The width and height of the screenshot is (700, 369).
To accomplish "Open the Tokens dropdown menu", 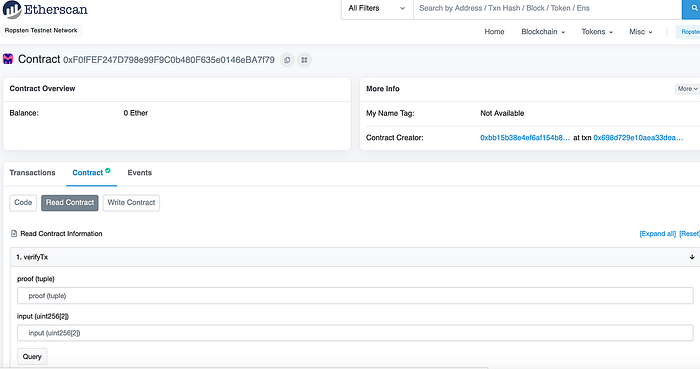I will [597, 32].
